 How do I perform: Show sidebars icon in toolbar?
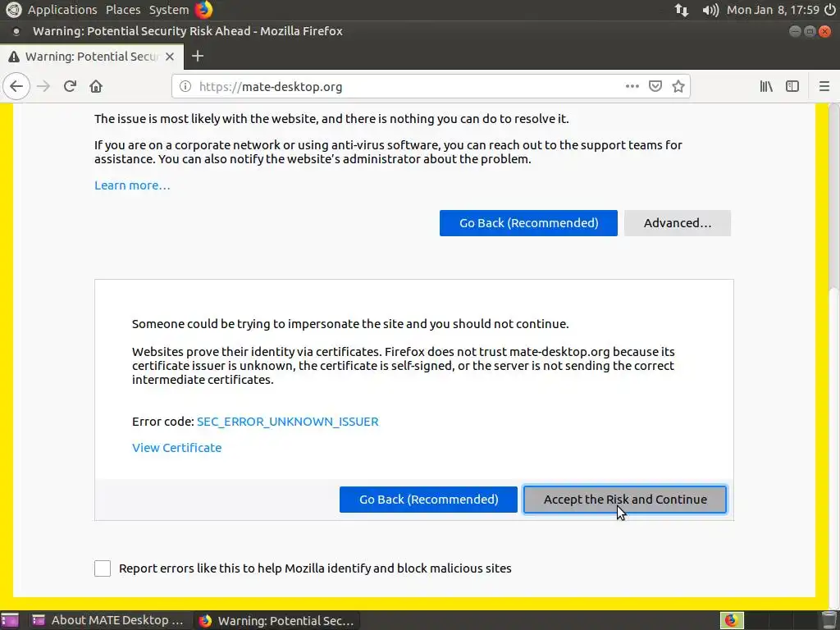pos(792,86)
